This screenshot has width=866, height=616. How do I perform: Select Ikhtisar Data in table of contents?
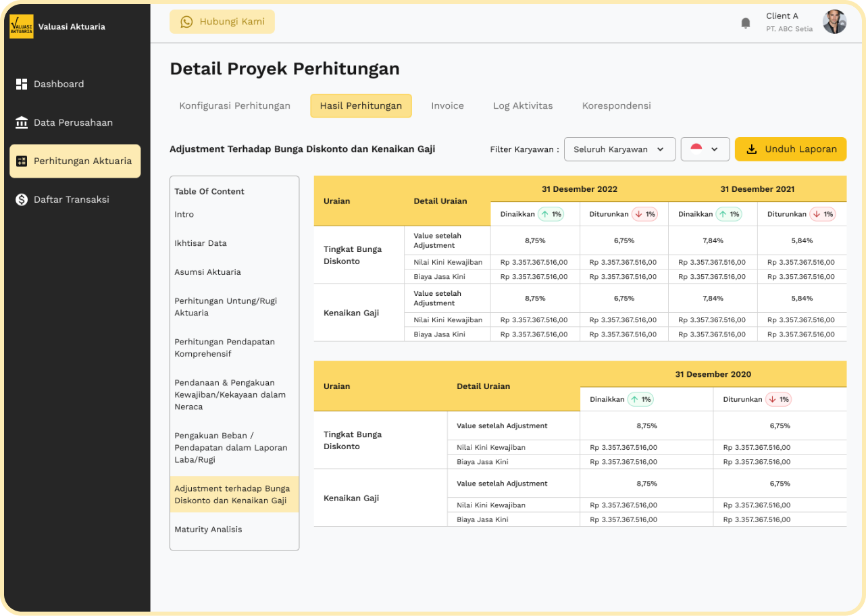click(x=201, y=243)
